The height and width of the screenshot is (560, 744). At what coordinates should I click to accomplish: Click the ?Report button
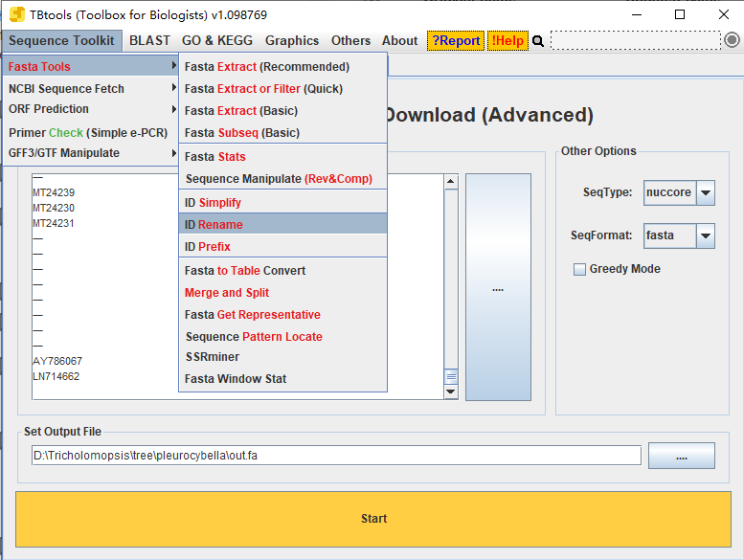click(456, 41)
